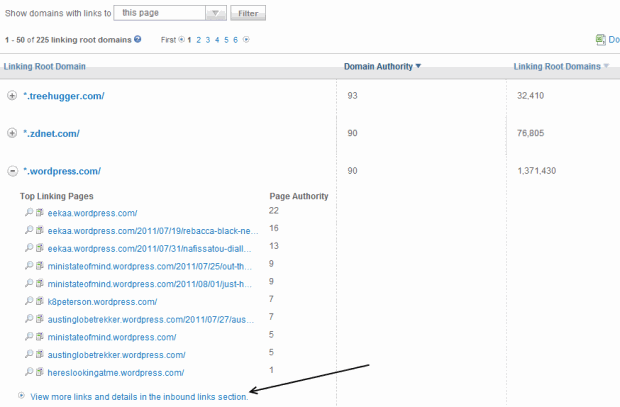The width and height of the screenshot is (620, 407).
Task: Go to page 3 of results
Action: tap(208, 40)
